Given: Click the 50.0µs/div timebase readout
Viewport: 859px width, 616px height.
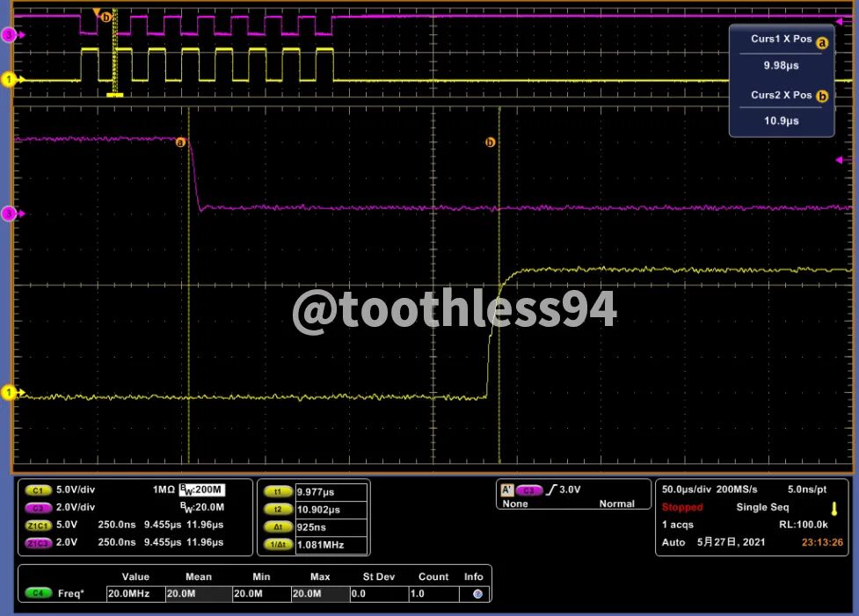Looking at the screenshot, I should point(687,489).
